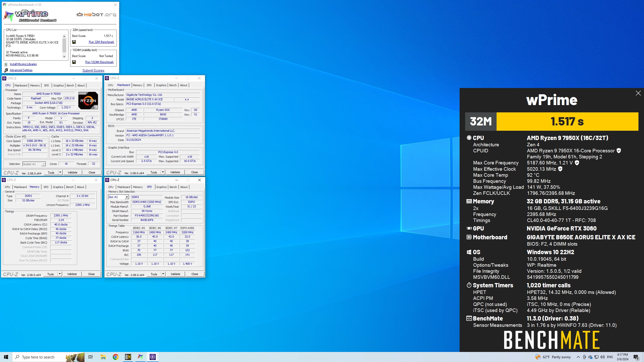Click the BenchMate code-bracket icon near version
This screenshot has width=644, height=362.
(x=469, y=318)
